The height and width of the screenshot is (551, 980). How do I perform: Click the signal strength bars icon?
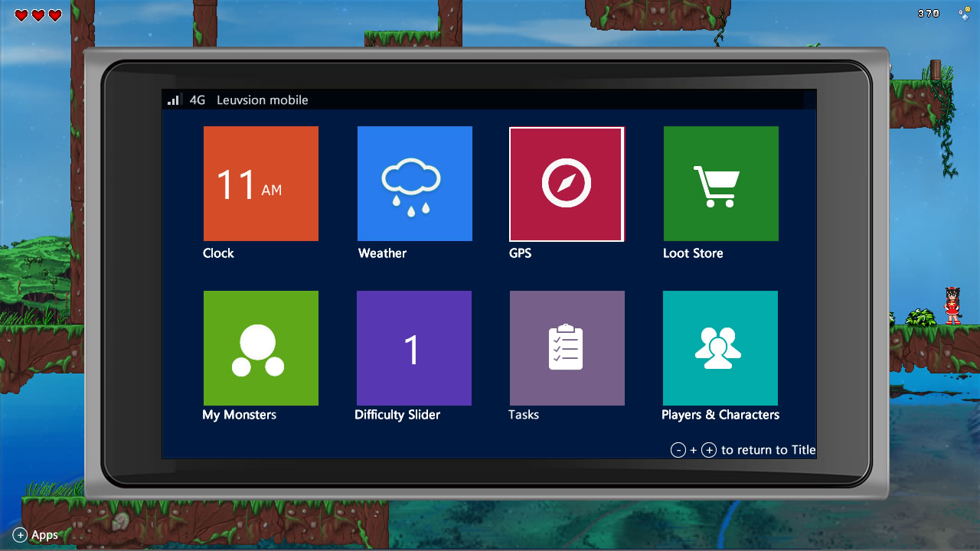click(x=174, y=99)
